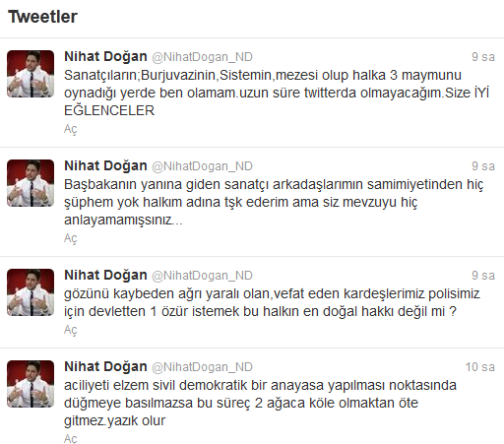Expand the last tweet with Aç
This screenshot has width=504, height=444.
pos(71,439)
